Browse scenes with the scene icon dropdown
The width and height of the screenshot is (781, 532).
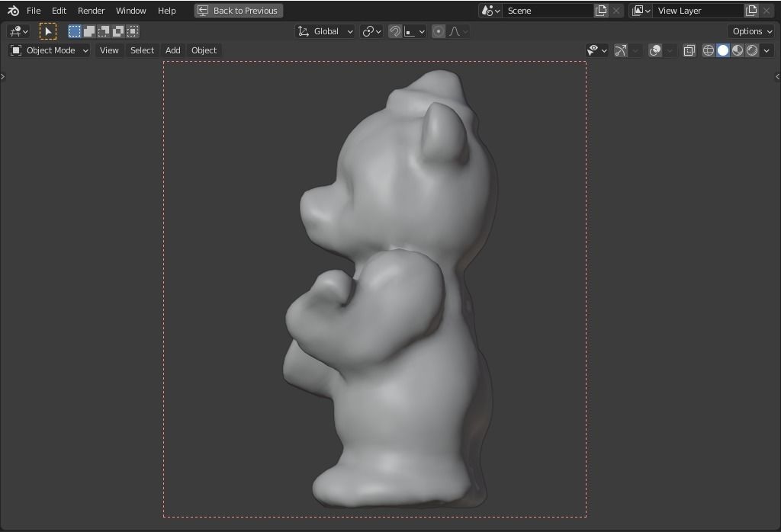click(x=490, y=11)
